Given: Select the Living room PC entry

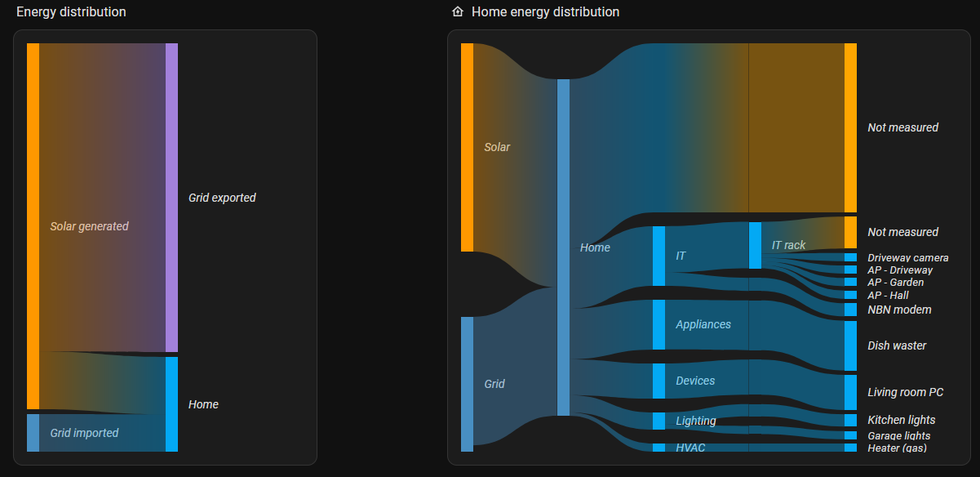Looking at the screenshot, I should [x=905, y=392].
